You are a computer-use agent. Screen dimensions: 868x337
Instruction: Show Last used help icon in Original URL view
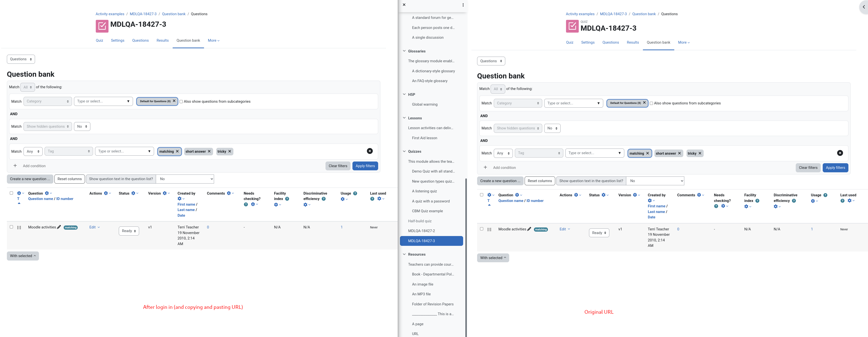pyautogui.click(x=842, y=201)
